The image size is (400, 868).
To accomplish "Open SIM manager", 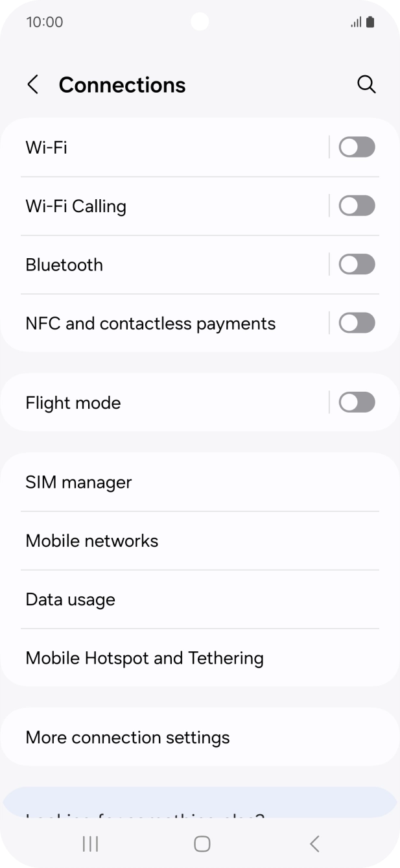I will coord(78,482).
